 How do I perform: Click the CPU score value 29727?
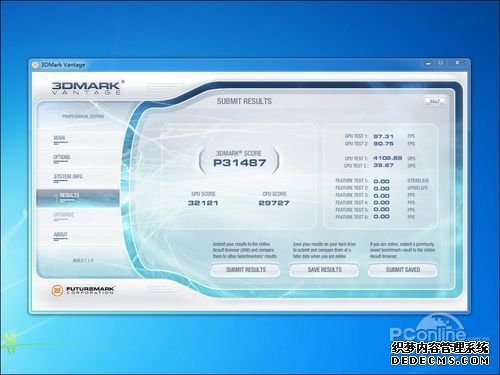(274, 203)
